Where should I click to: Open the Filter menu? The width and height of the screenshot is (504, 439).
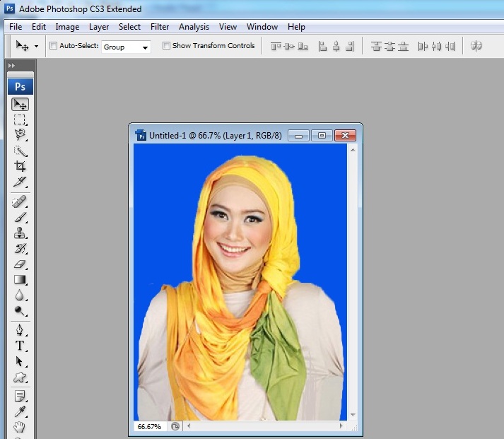[x=160, y=27]
